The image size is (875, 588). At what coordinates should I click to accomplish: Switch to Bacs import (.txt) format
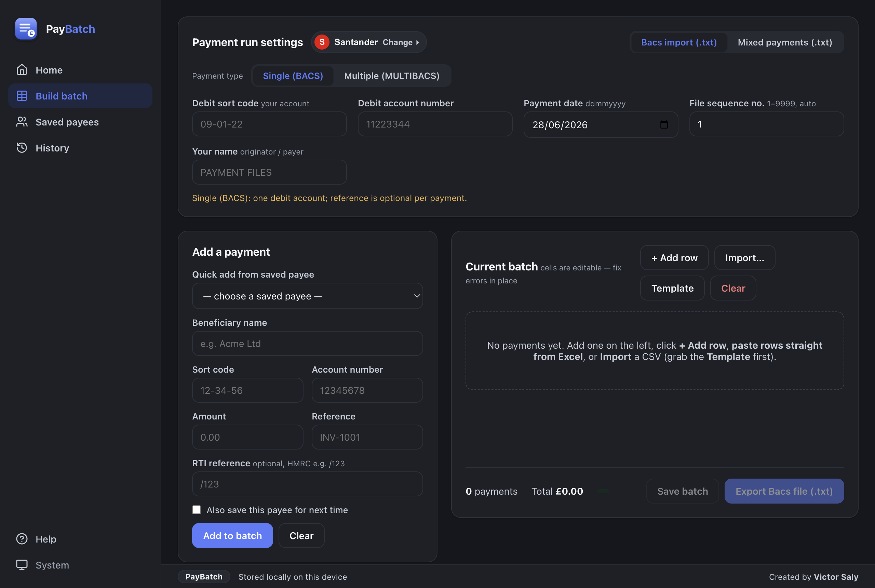pyautogui.click(x=679, y=42)
